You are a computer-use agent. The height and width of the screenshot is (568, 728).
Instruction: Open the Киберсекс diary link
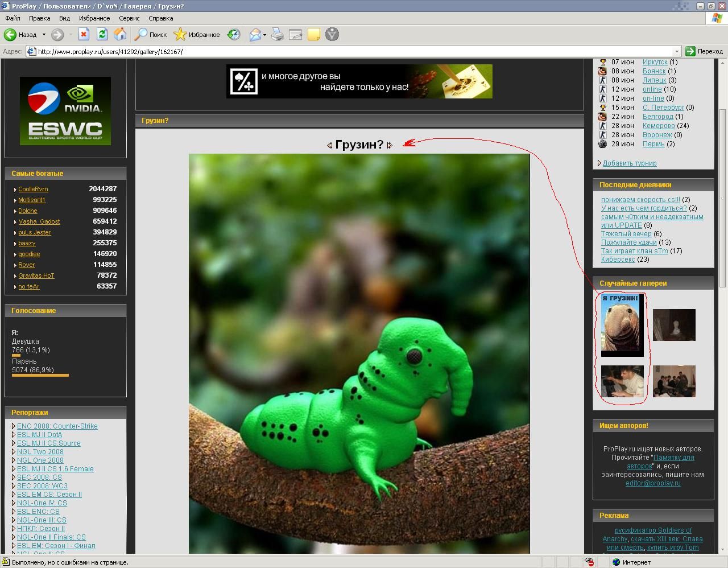[618, 260]
